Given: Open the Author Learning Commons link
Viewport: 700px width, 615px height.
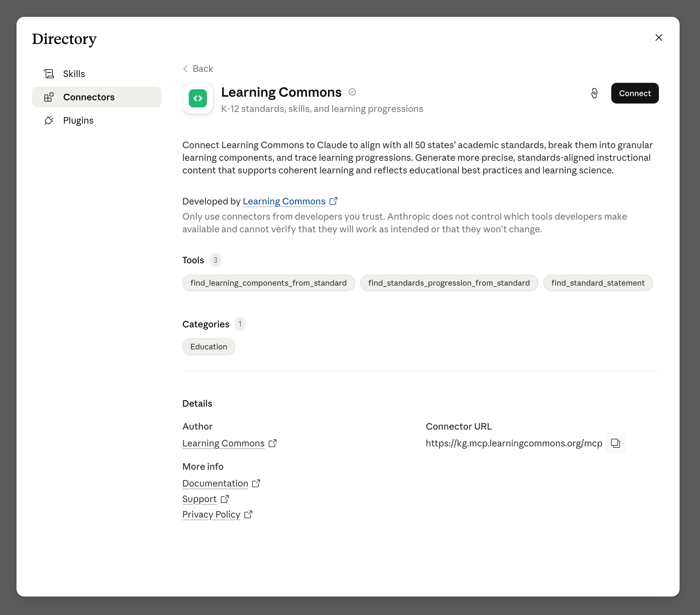Looking at the screenshot, I should [223, 444].
